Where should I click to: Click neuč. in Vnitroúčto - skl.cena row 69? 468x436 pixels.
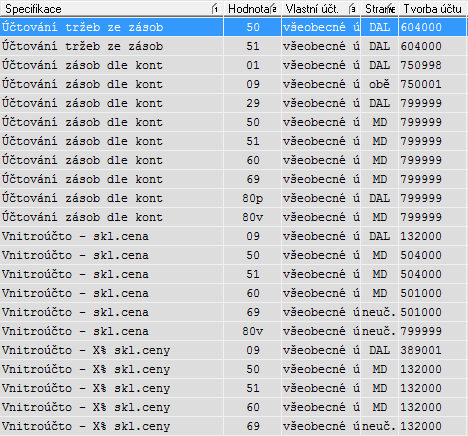click(379, 312)
